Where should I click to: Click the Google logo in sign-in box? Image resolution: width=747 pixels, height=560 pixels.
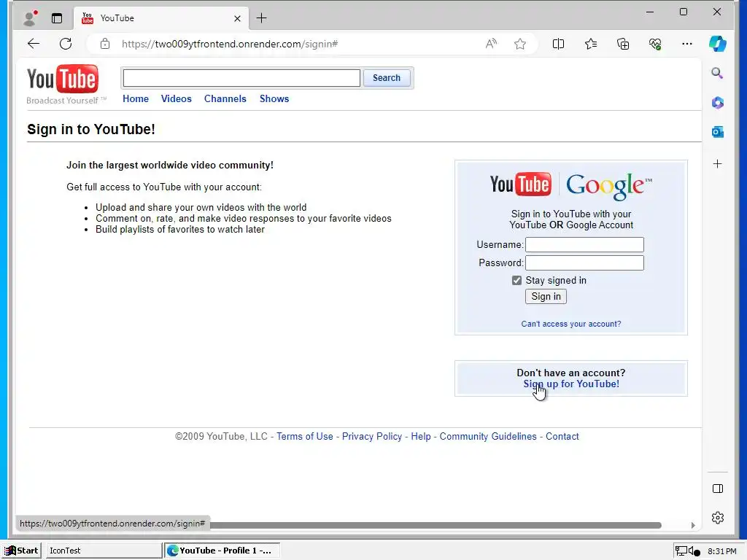(609, 186)
